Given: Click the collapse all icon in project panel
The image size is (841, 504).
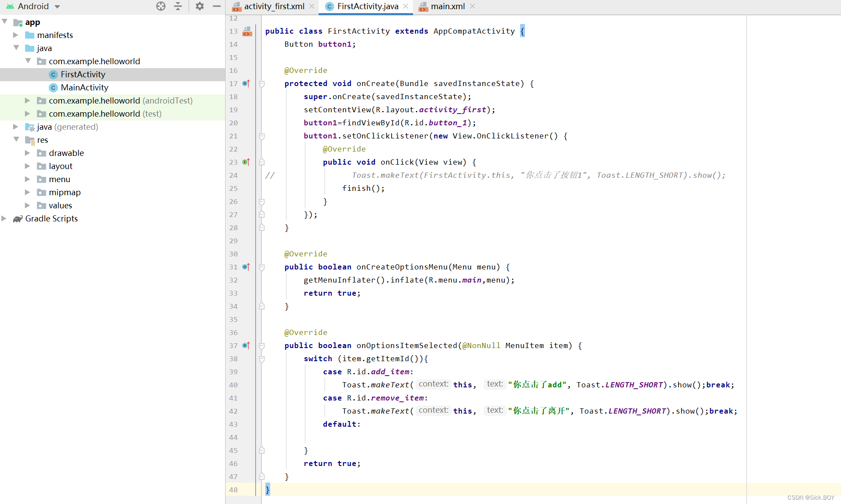Looking at the screenshot, I should pyautogui.click(x=178, y=6).
